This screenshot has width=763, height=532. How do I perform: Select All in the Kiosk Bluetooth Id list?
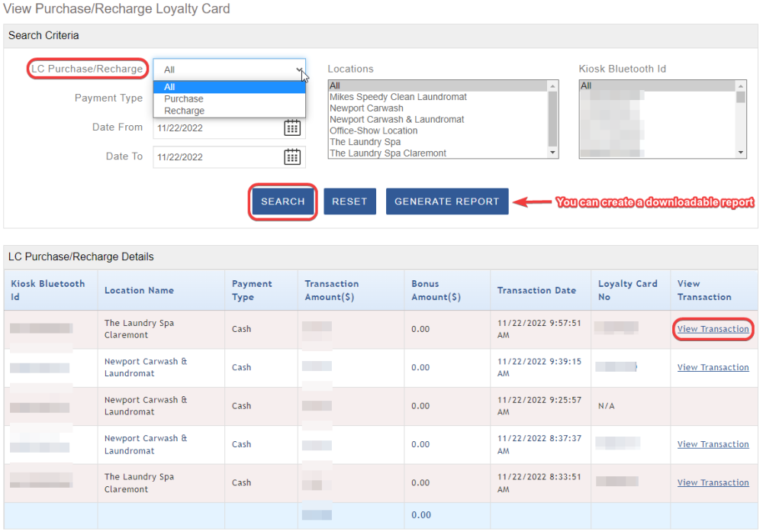(x=658, y=85)
